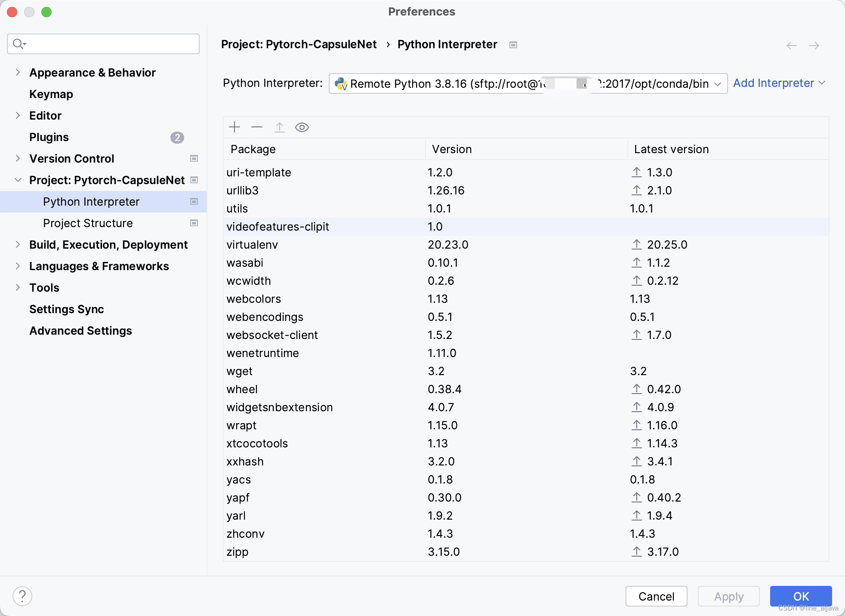Click the Plugins update count badge
Screen dimensions: 845x616
pos(177,138)
